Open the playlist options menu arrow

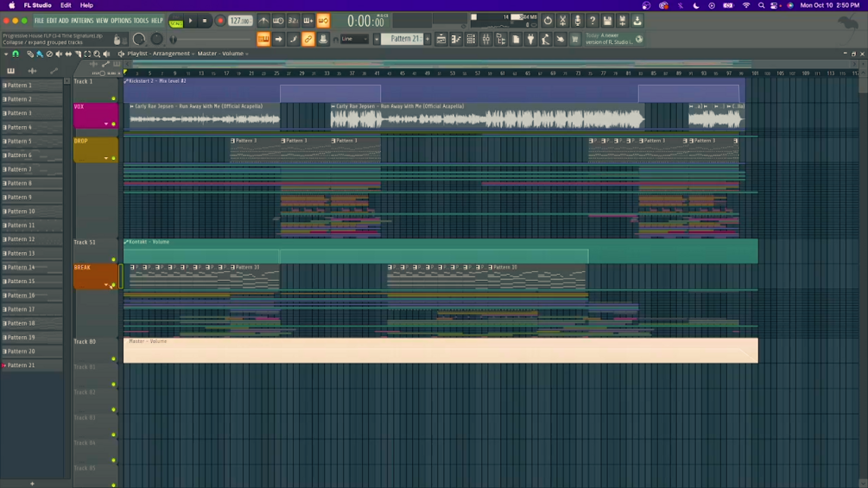(x=5, y=54)
